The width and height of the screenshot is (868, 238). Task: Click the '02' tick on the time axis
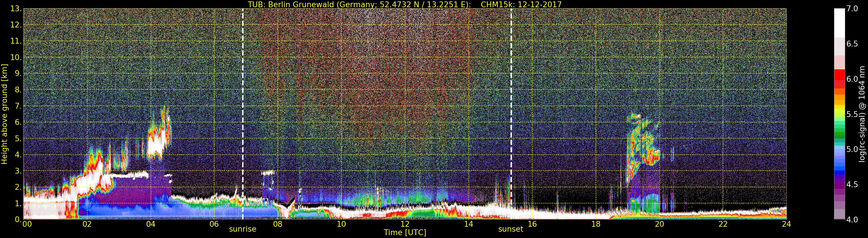pos(87,224)
